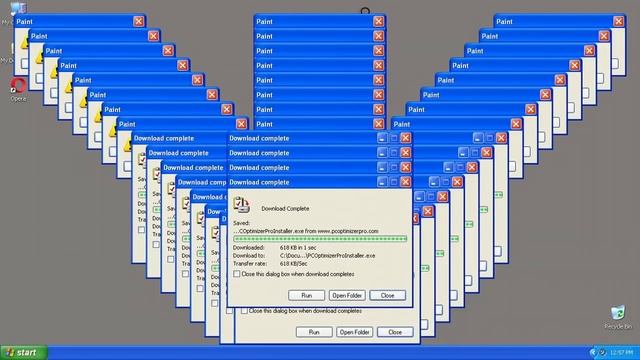
Task: Click Open Folder in the dialog behind front
Action: point(354,332)
